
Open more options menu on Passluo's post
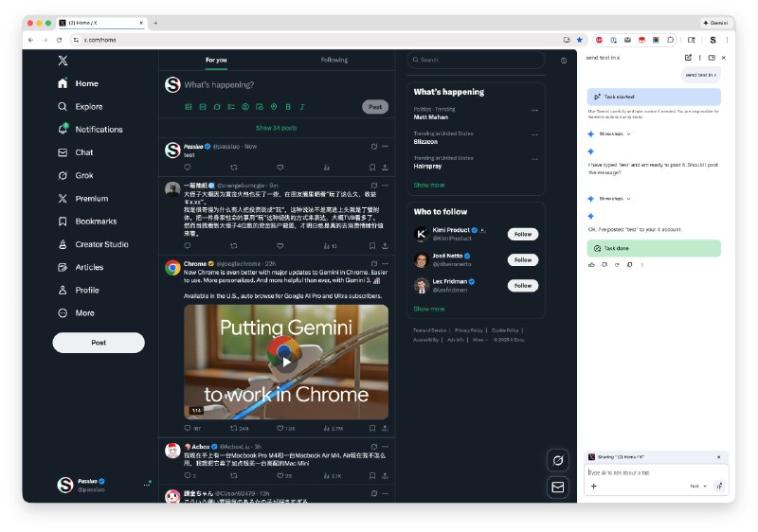coord(385,147)
